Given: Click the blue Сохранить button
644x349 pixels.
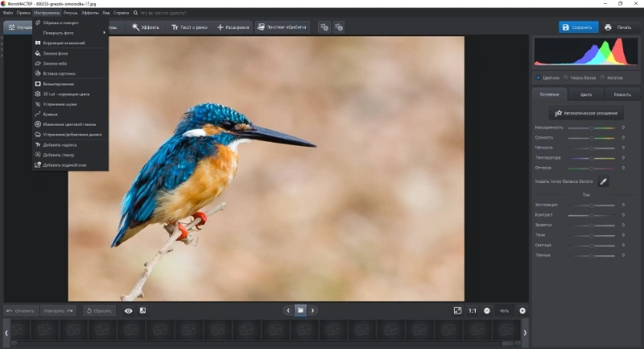Looking at the screenshot, I should click(x=578, y=27).
